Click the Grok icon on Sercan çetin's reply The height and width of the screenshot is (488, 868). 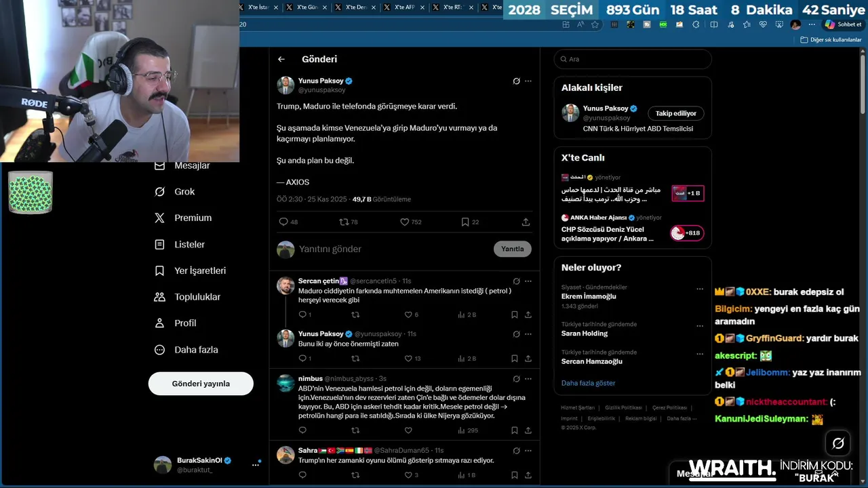pyautogui.click(x=516, y=281)
